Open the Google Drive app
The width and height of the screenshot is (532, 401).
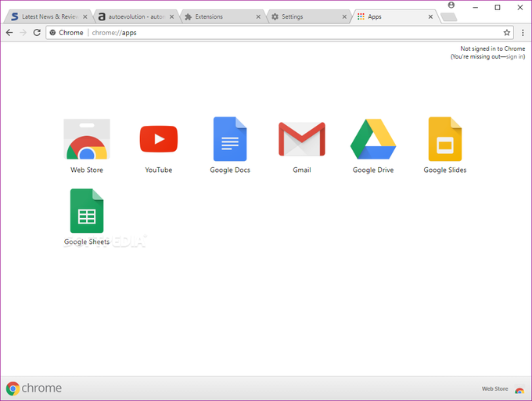(x=373, y=139)
